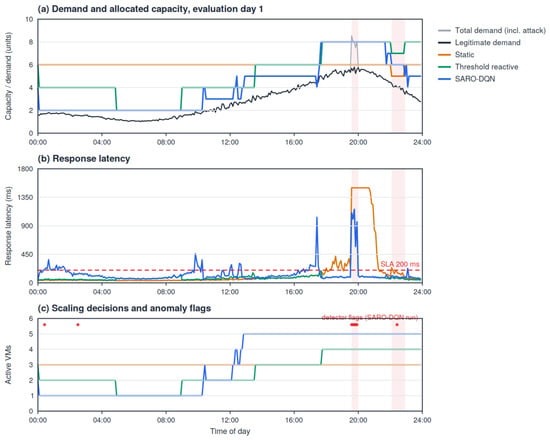Click the 12:00 tick under latency chart
The image size is (550, 440).
[x=230, y=292]
